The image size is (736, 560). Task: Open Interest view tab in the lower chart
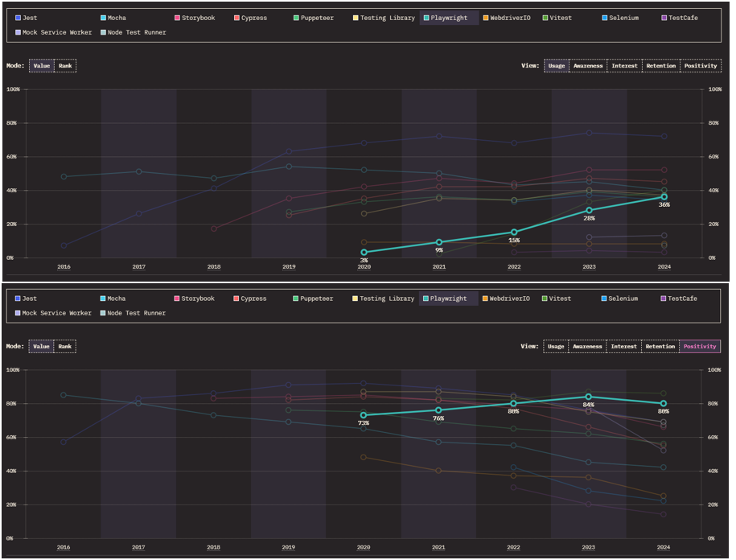click(624, 347)
